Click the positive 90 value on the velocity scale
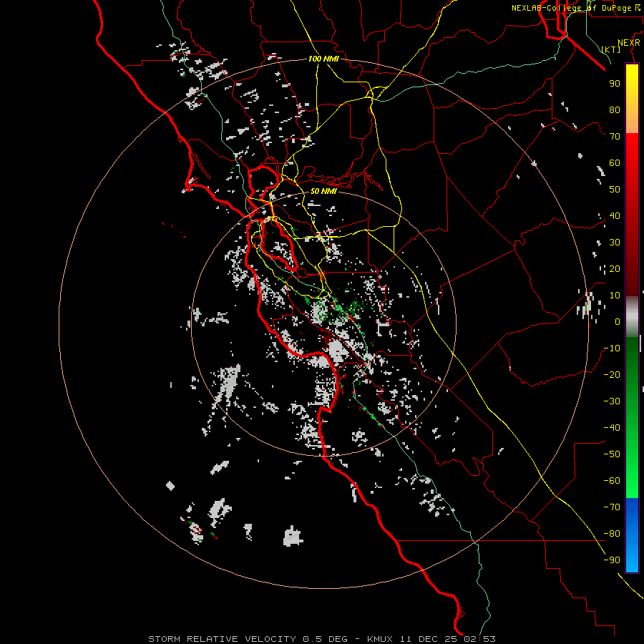Viewport: 644px width, 644px height. click(615, 84)
